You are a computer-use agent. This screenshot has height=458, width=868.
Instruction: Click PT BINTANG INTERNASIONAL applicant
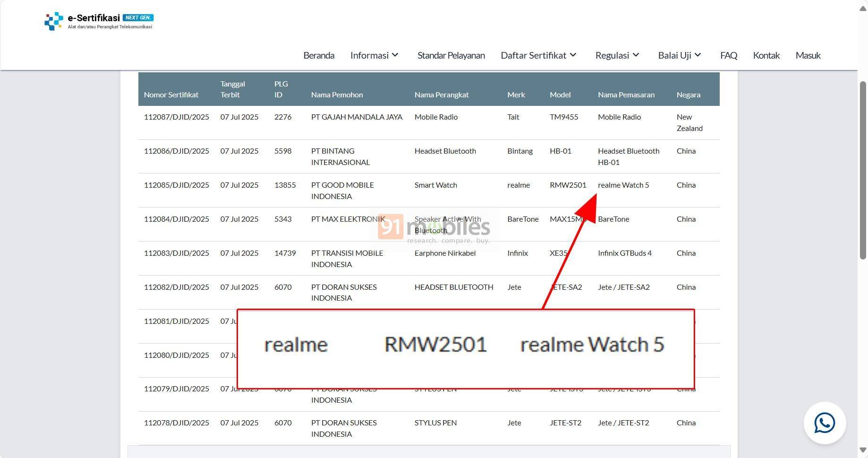(x=340, y=156)
